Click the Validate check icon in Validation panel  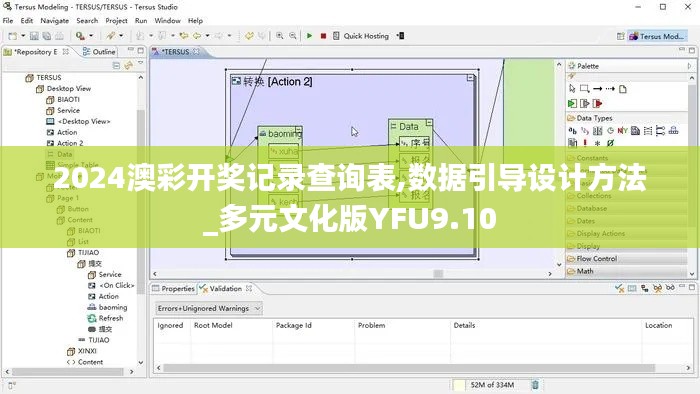tap(619, 289)
